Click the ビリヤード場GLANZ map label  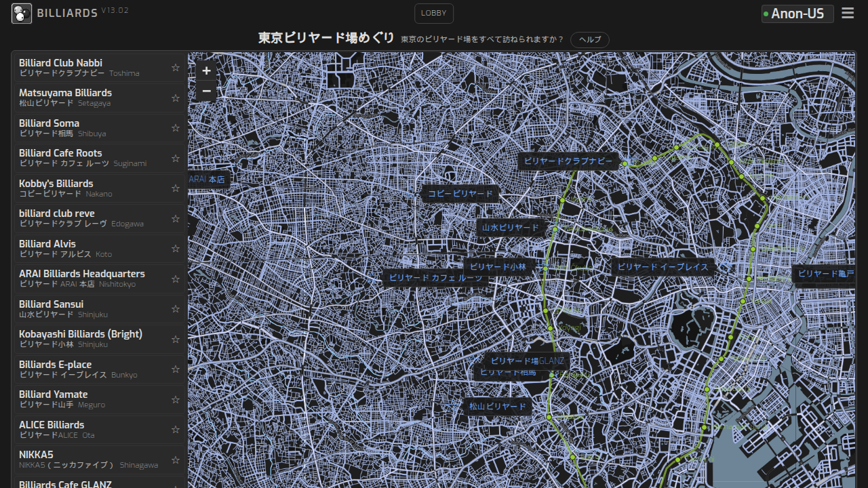pos(527,361)
